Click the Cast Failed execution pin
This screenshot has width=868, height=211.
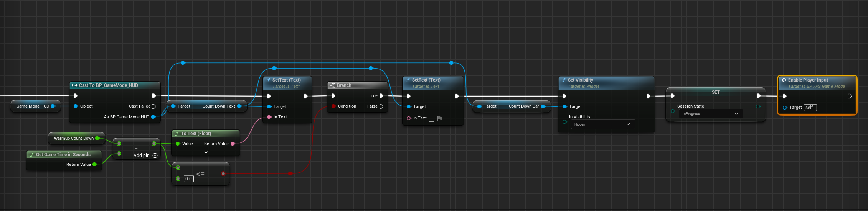154,106
